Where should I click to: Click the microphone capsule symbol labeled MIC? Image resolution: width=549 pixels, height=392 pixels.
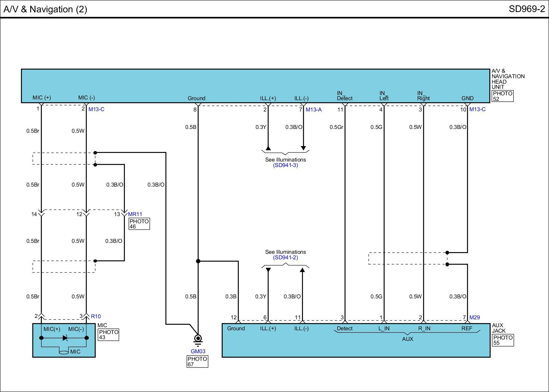[x=64, y=352]
